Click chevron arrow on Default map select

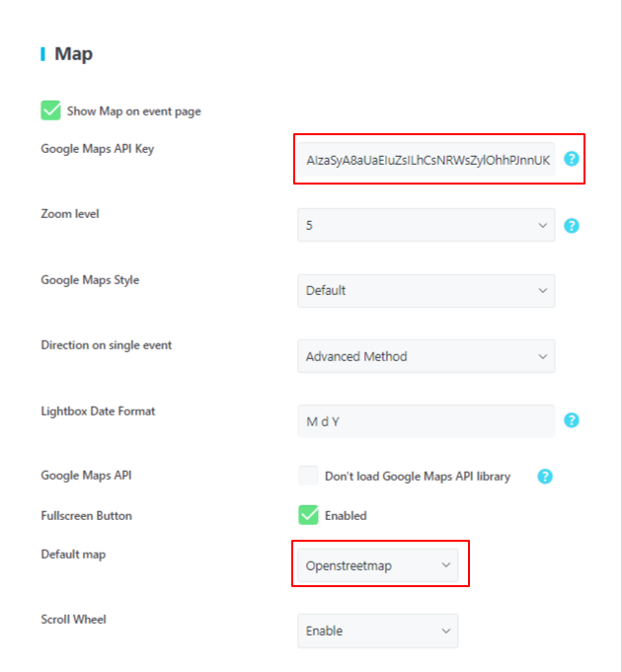click(446, 565)
